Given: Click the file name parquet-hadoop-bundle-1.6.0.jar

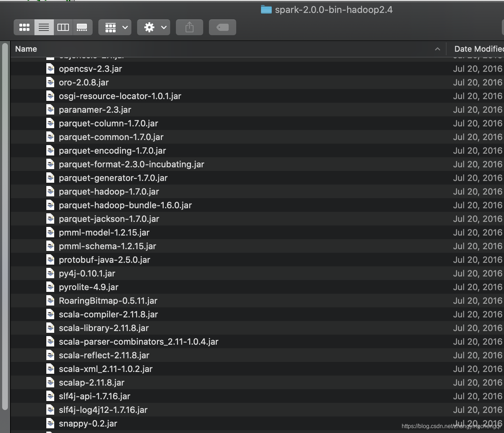Looking at the screenshot, I should [125, 205].
